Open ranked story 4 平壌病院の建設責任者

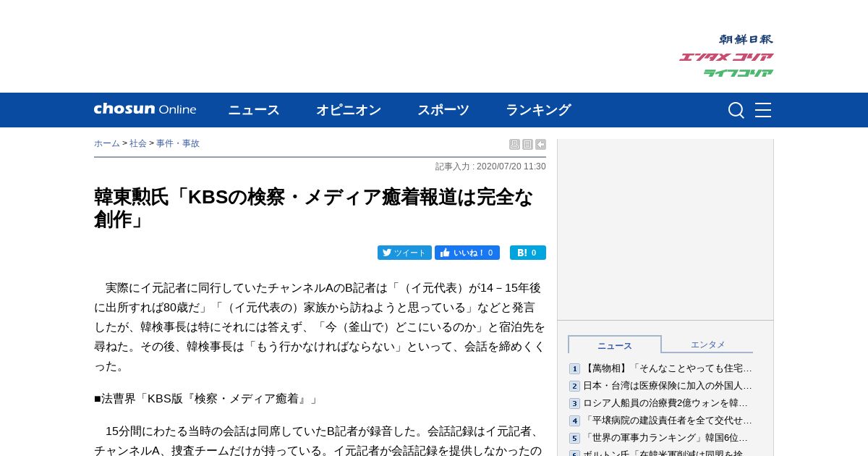(668, 421)
